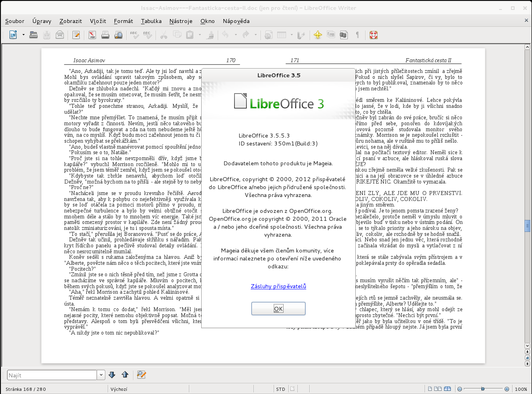The height and width of the screenshot is (394, 532).
Task: Click the 100% zoom level field
Action: coord(521,389)
